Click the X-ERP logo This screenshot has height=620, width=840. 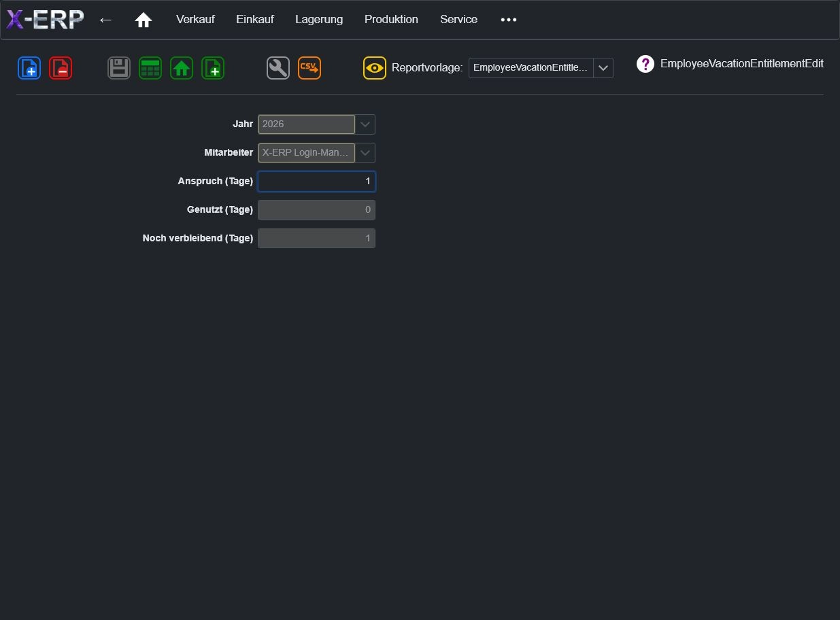tap(45, 20)
